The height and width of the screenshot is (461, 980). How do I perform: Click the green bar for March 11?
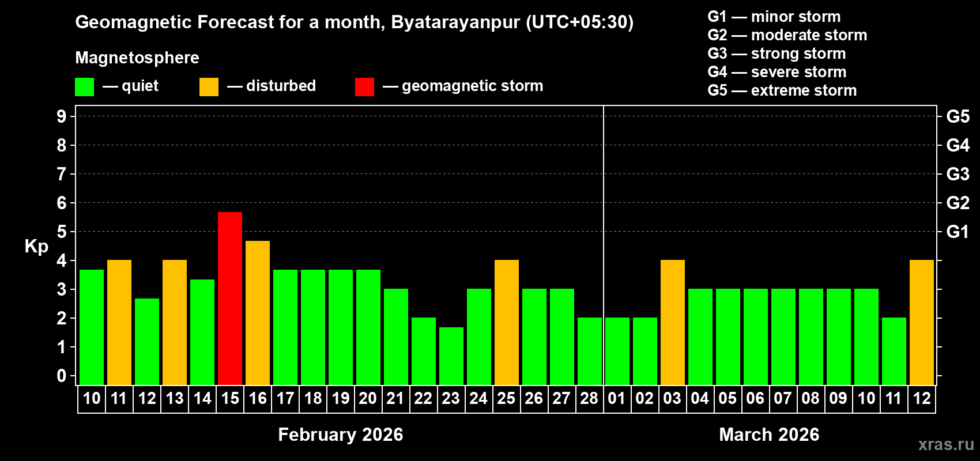(894, 352)
